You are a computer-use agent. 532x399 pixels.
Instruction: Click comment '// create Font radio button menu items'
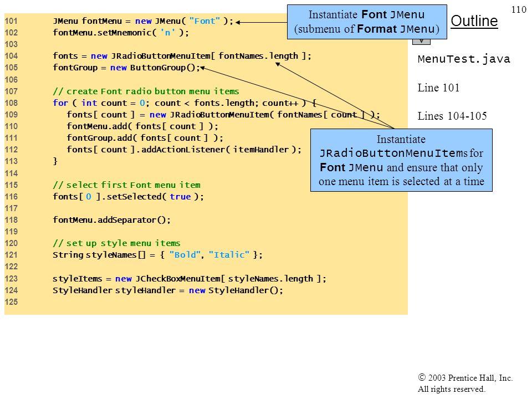(x=146, y=91)
